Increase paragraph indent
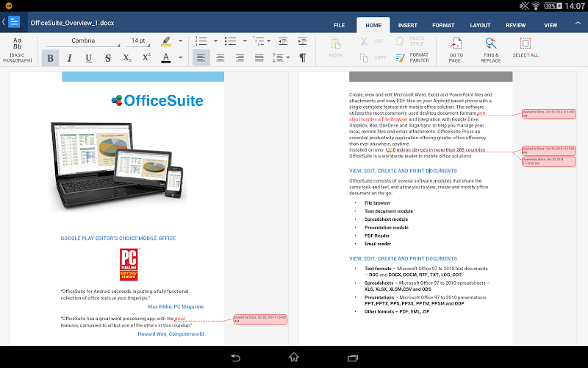Screen dimensions: 588x368 click(x=302, y=41)
